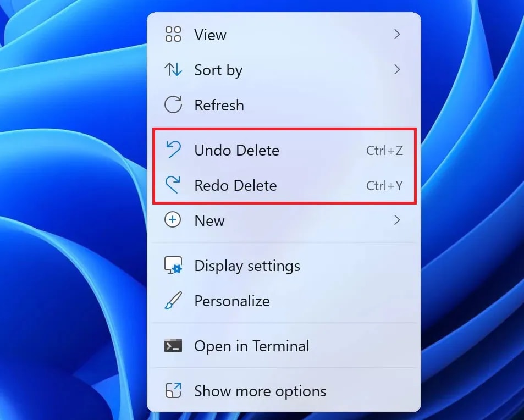Expand the Sort by submenu chevron
524x420 pixels.
pyautogui.click(x=397, y=69)
